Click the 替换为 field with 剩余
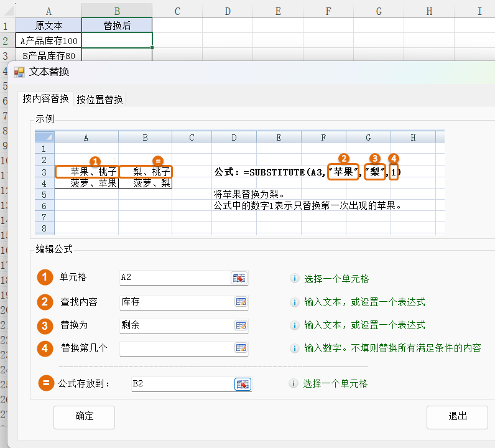Image resolution: width=495 pixels, height=448 pixels. coord(174,325)
